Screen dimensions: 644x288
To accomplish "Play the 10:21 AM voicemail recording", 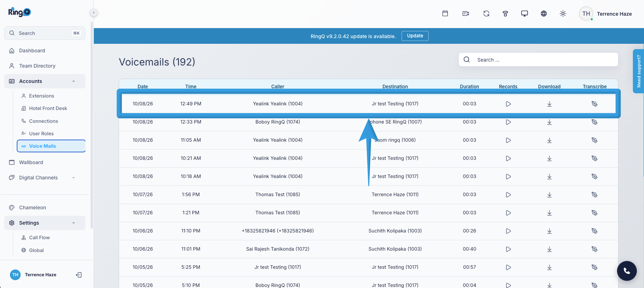I will (508, 158).
